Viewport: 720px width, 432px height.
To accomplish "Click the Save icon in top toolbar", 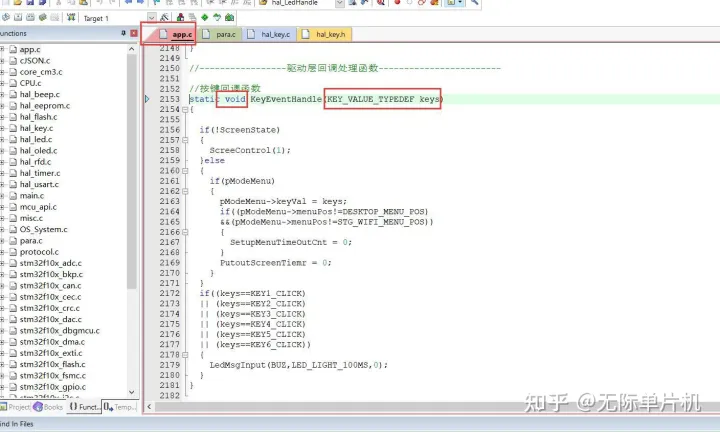I will coord(30,2).
